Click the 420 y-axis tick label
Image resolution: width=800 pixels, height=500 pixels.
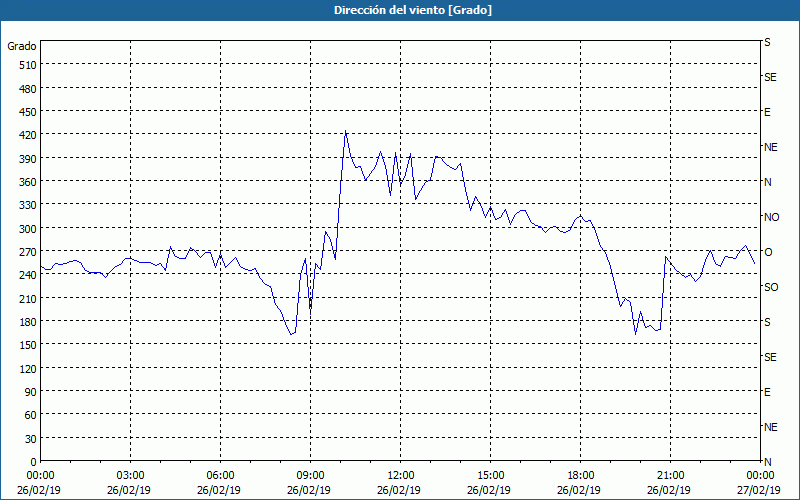(x=29, y=135)
